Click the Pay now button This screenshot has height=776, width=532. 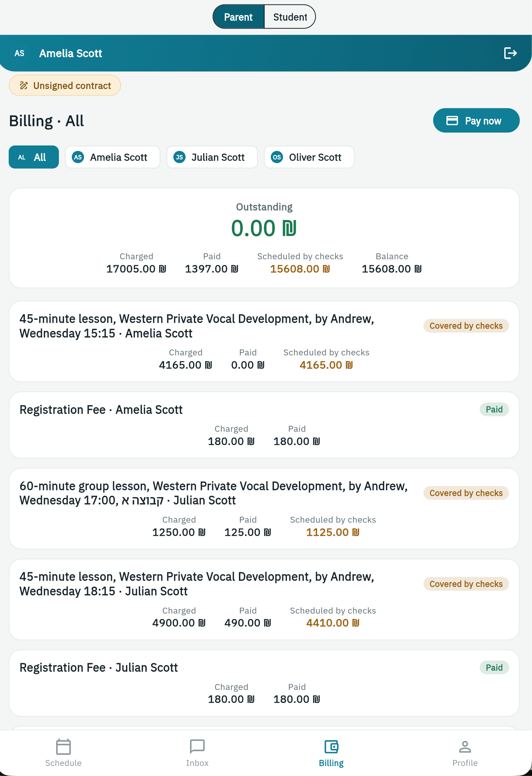click(476, 120)
